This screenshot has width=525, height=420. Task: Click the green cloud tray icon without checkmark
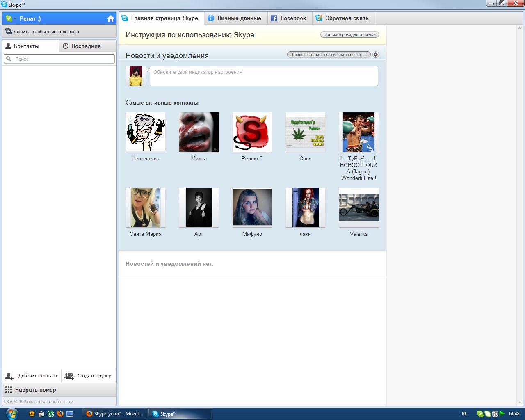pyautogui.click(x=488, y=414)
